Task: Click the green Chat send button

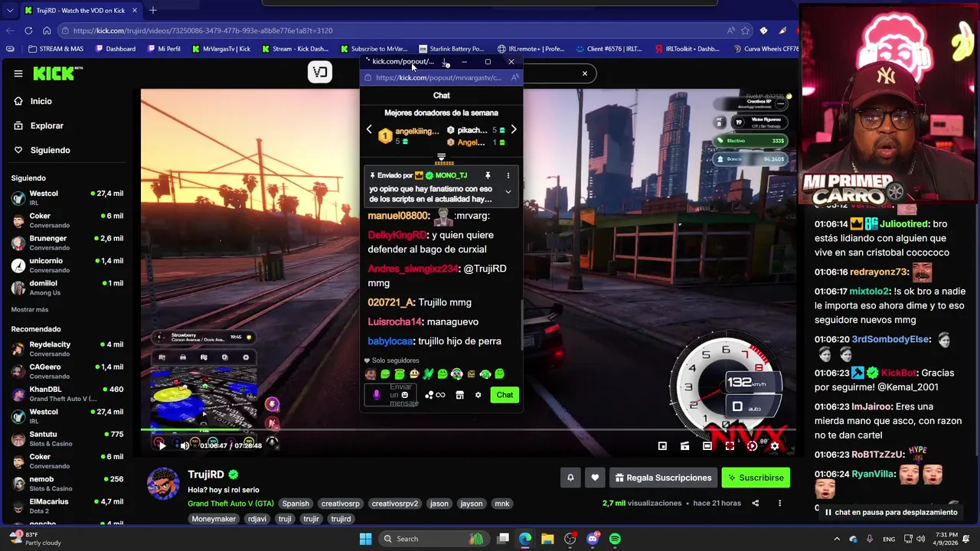Action: tap(505, 395)
